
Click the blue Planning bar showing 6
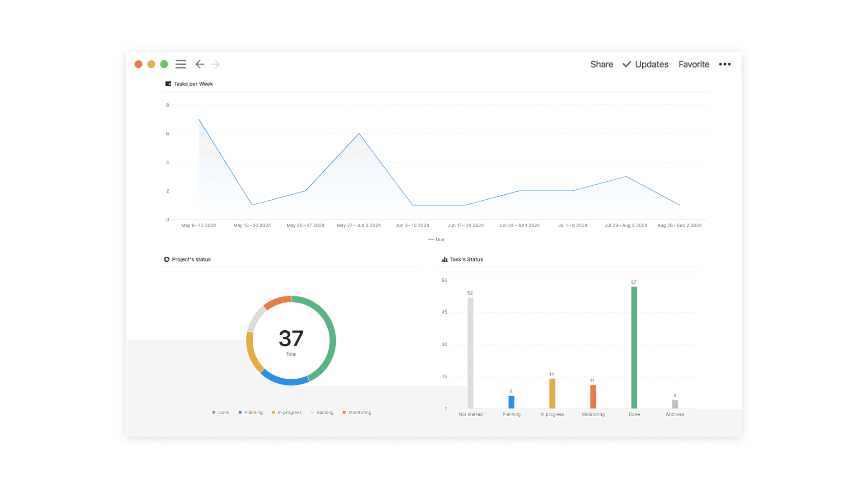pos(511,402)
